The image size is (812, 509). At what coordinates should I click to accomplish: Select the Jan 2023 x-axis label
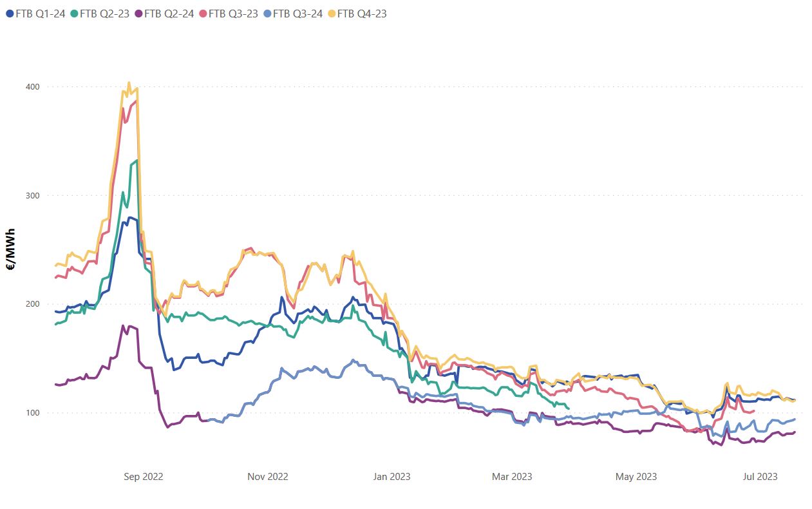point(391,477)
